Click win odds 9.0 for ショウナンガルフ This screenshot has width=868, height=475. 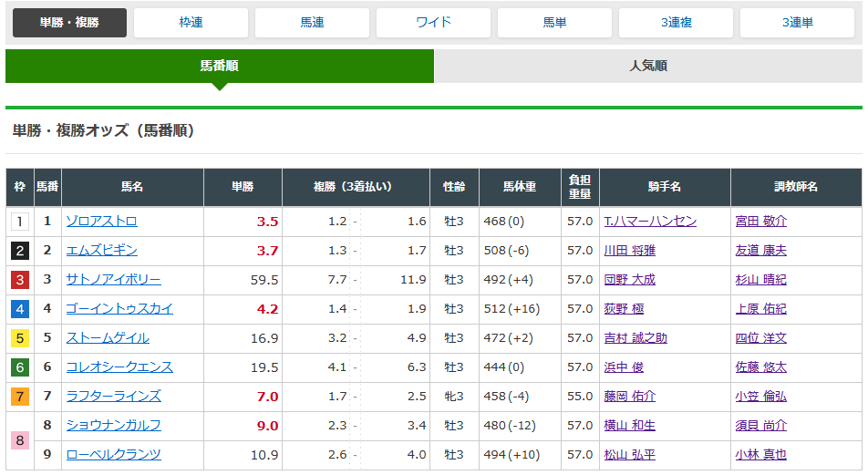pos(267,426)
